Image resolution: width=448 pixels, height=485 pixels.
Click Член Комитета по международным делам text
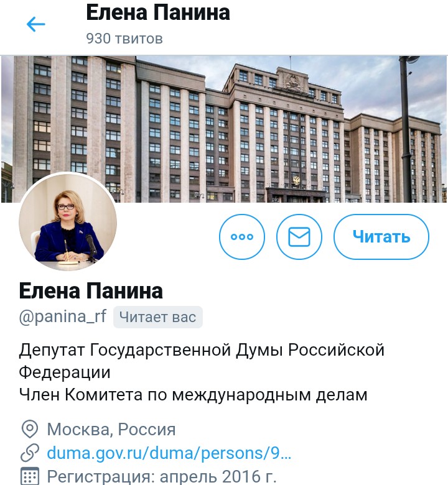(x=193, y=395)
